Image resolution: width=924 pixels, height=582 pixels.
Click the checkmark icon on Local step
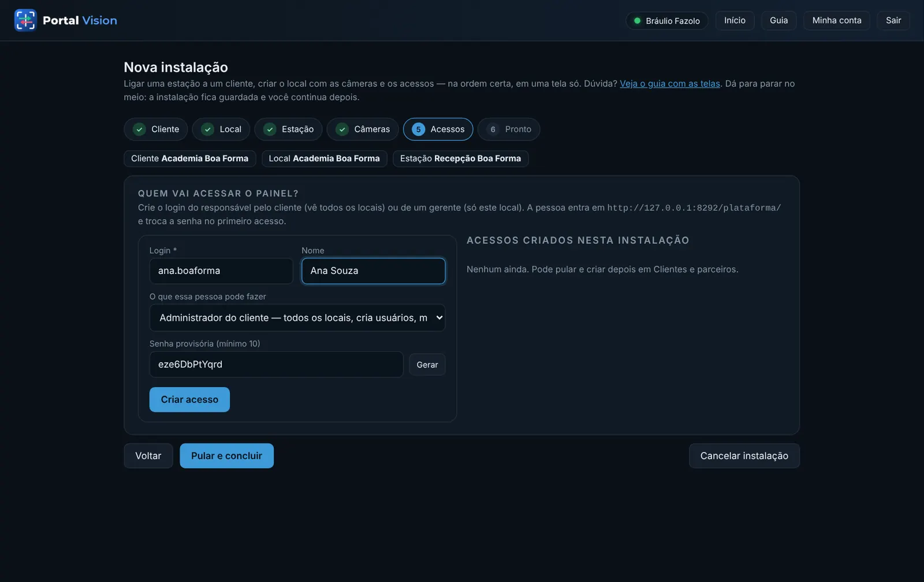207,129
